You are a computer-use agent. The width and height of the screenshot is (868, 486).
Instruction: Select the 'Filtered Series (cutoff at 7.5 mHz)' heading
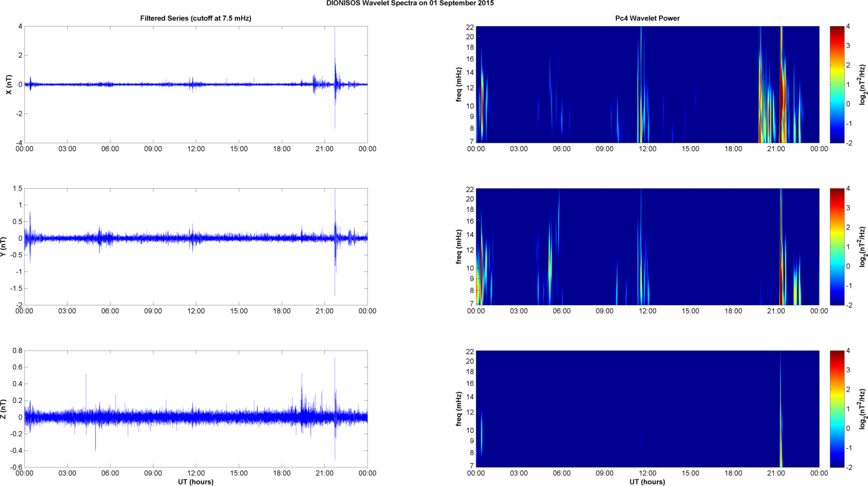click(x=196, y=18)
